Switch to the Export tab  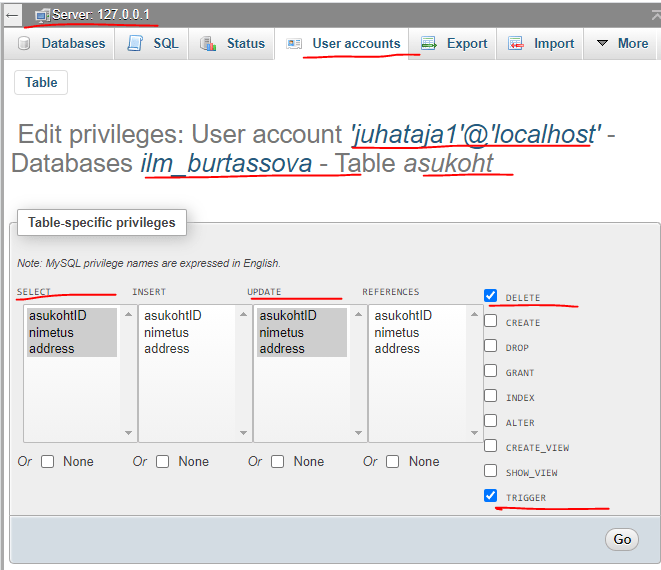tap(466, 44)
